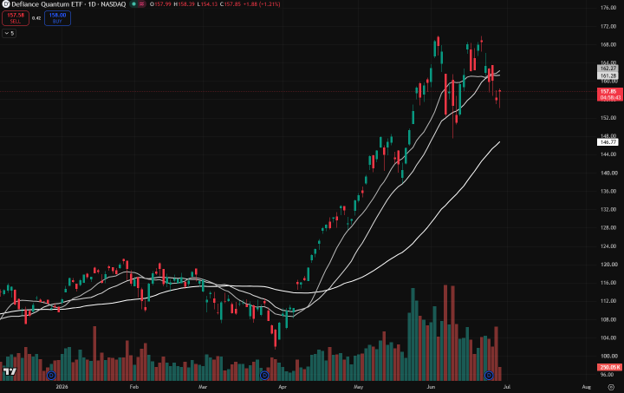Viewport: 624px width, 393px height.
Task: Click the 132.00 price axis label
Action: pos(608,209)
